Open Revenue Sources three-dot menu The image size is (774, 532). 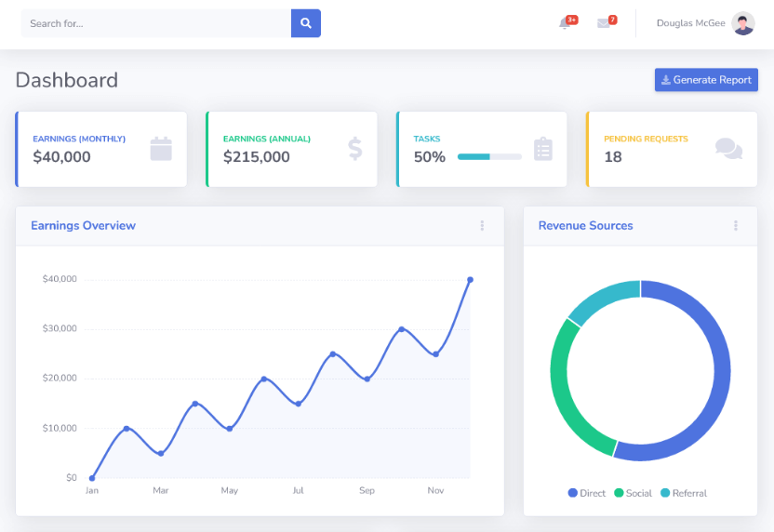(736, 225)
